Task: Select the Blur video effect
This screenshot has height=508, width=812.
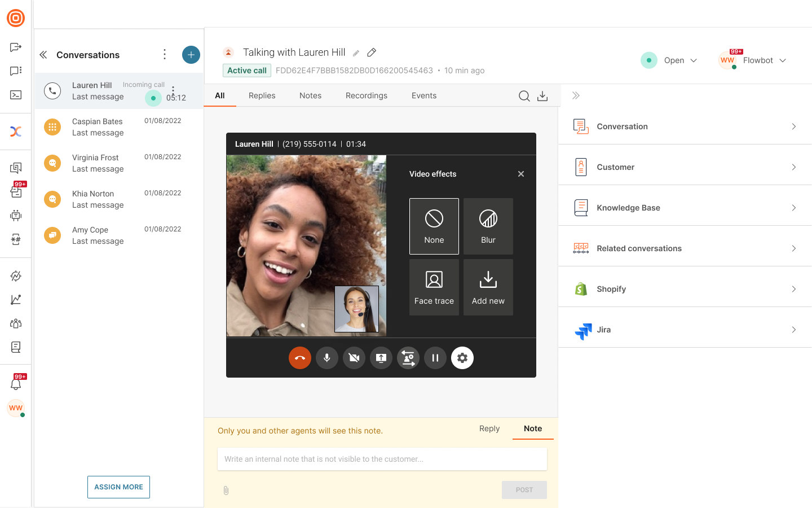Action: [x=488, y=226]
